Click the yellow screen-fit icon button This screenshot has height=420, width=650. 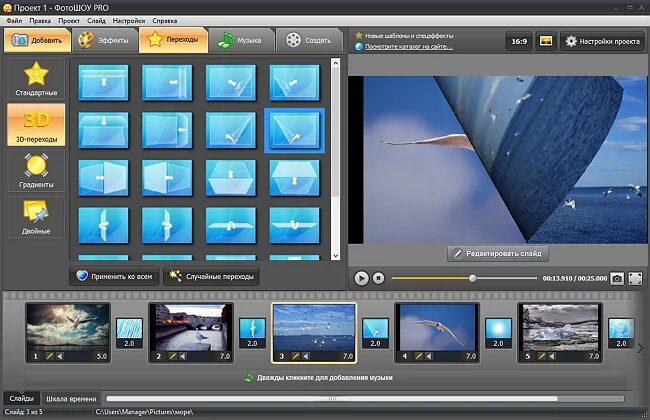(x=546, y=41)
